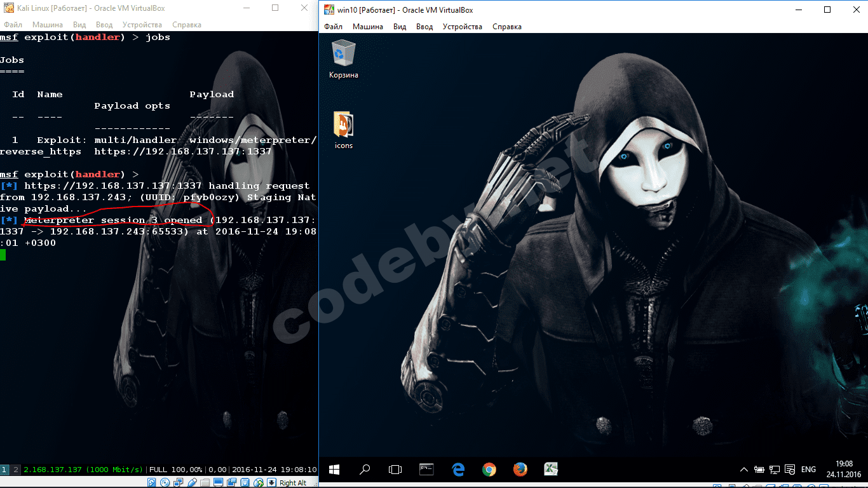
Task: Open the Excel-style icon on the taskbar
Action: click(551, 470)
